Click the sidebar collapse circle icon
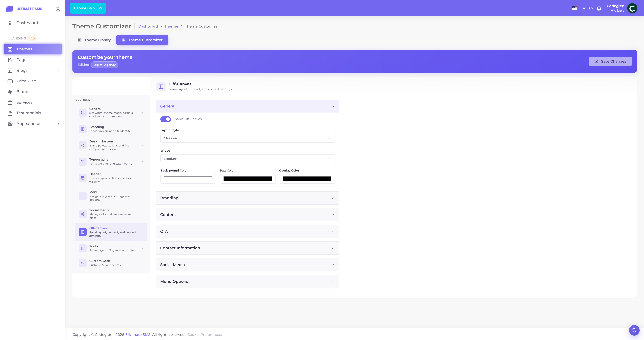Screen dimensions: 644x340 pos(58,9)
